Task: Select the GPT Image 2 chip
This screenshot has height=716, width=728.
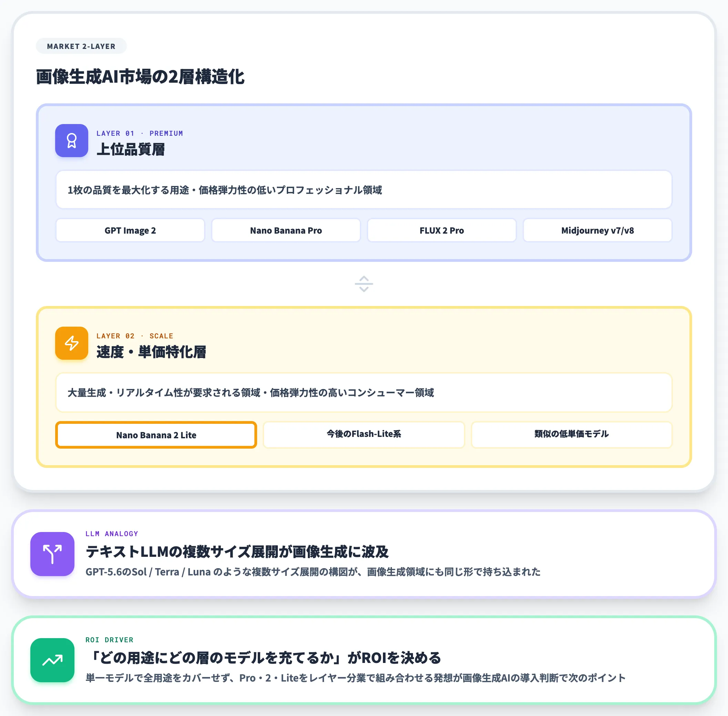Action: [x=130, y=230]
